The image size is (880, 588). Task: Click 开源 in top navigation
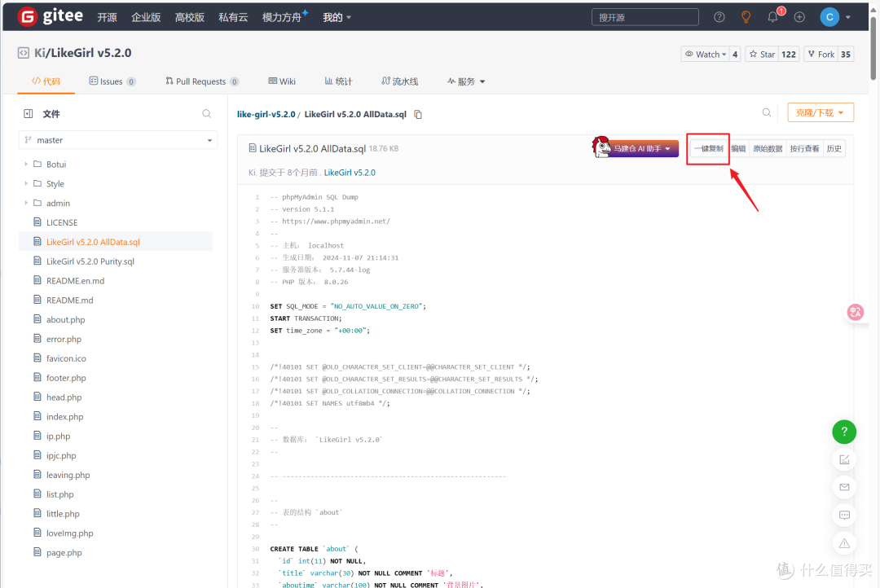(x=108, y=17)
